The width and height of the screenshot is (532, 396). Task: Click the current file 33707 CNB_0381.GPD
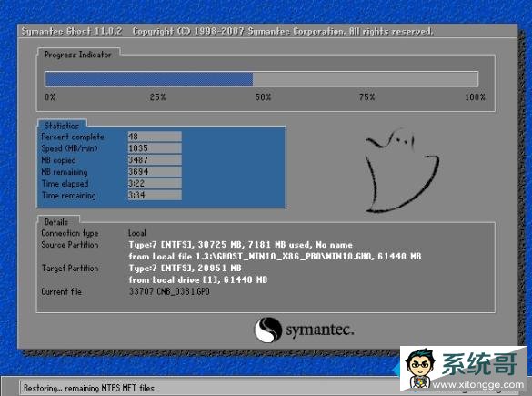(x=169, y=291)
